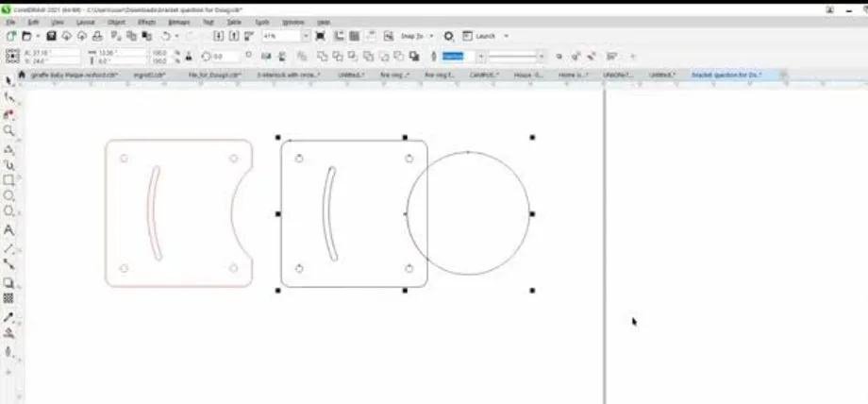Click the Copy icon in the toolbar
This screenshot has width=868, height=404.
click(x=131, y=36)
